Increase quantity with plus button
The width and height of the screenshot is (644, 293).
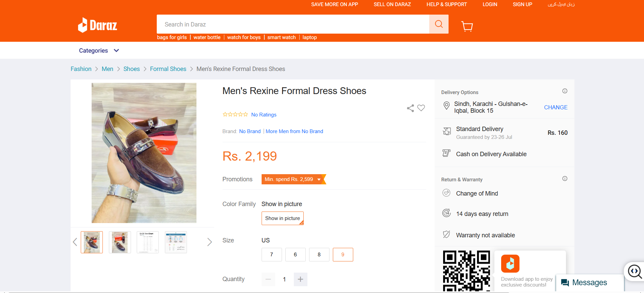point(300,279)
